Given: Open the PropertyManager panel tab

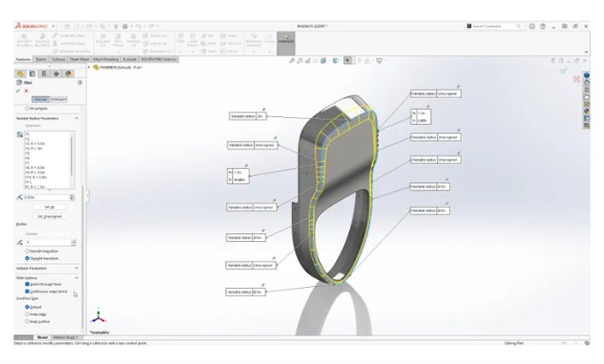Looking at the screenshot, I should coord(33,73).
